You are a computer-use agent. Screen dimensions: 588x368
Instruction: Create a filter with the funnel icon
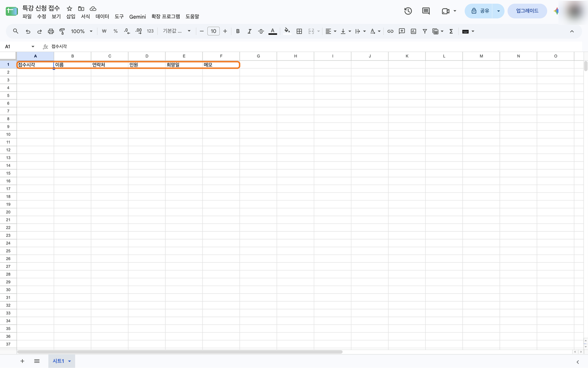click(x=425, y=31)
